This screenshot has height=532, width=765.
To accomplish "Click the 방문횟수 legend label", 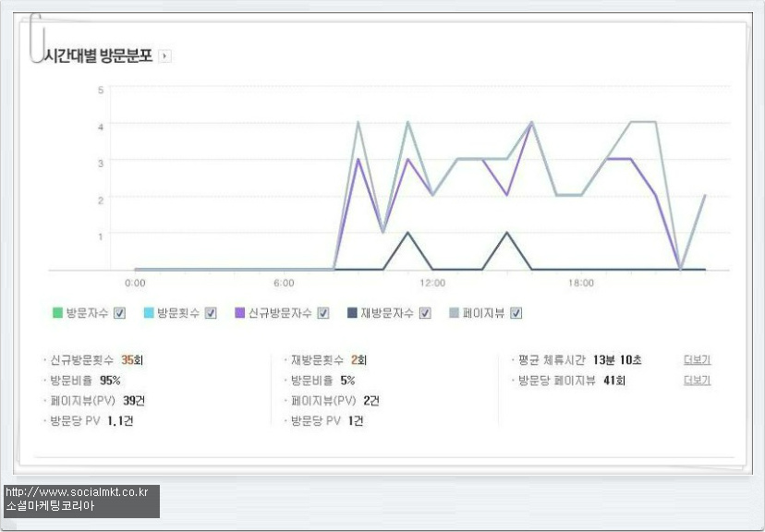I will click(x=178, y=313).
